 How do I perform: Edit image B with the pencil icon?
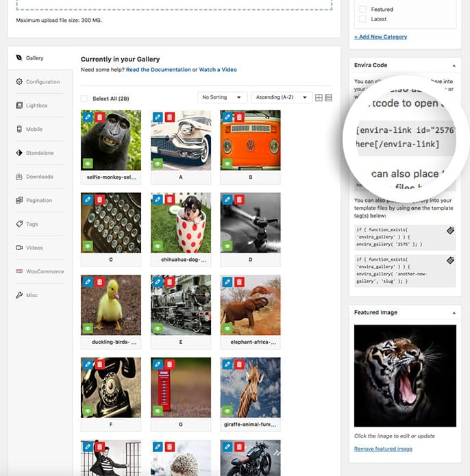[227, 117]
